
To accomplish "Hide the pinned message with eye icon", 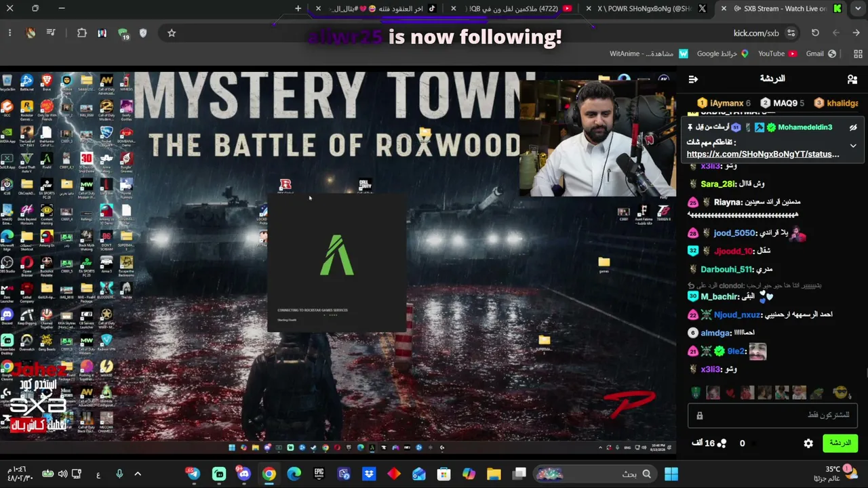I will click(x=853, y=127).
